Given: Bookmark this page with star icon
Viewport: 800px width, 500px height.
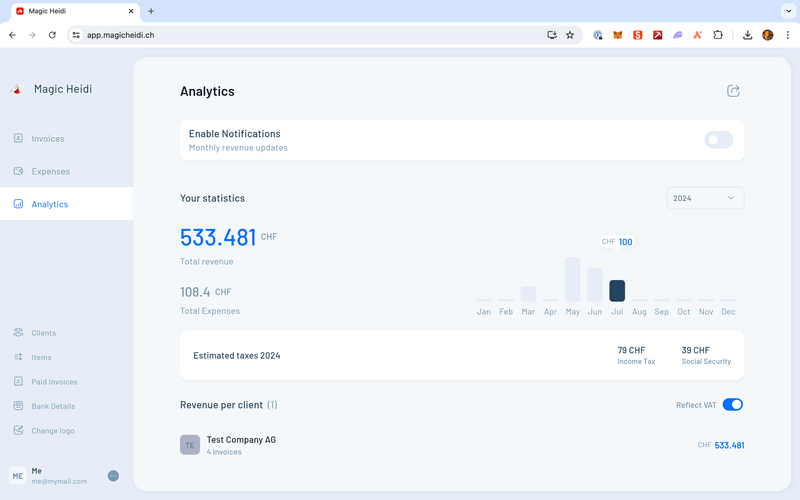Looking at the screenshot, I should [x=570, y=34].
